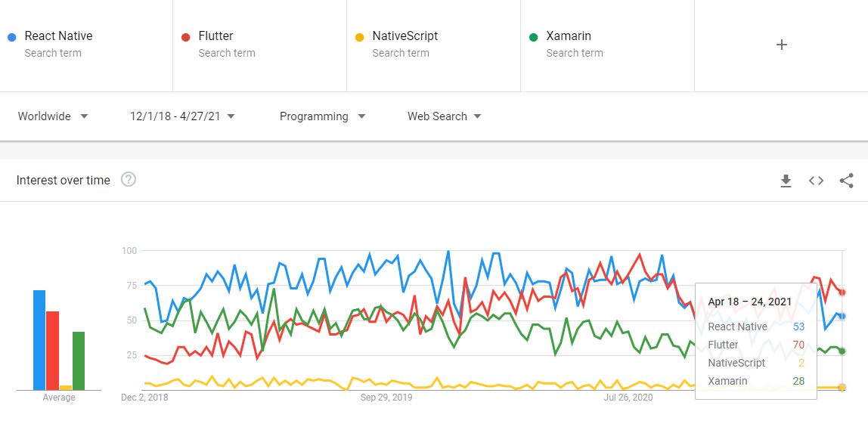Click the blue React Native average bar
This screenshot has height=424, width=868.
[x=39, y=340]
